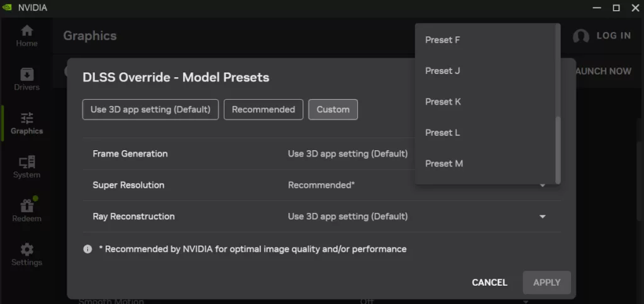This screenshot has width=644, height=304.
Task: Open the Home section in sidebar
Action: pyautogui.click(x=26, y=36)
